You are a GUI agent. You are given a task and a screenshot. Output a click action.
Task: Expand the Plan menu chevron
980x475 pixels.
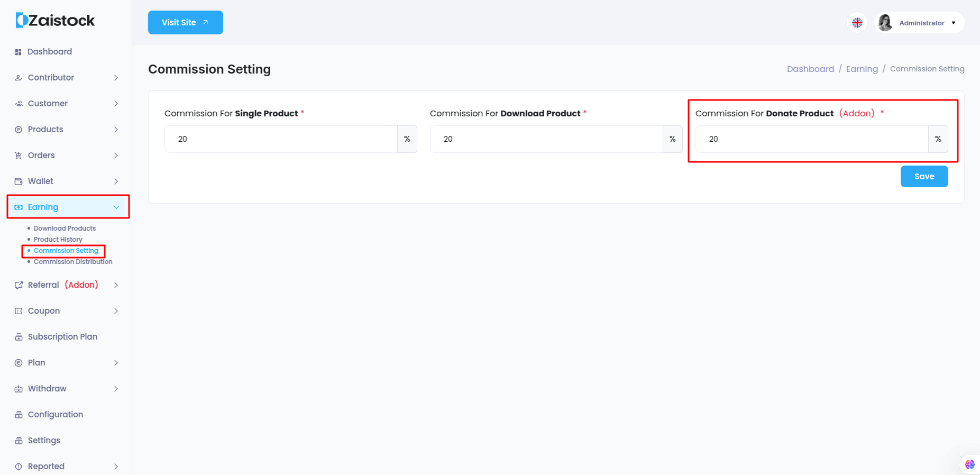tap(116, 363)
